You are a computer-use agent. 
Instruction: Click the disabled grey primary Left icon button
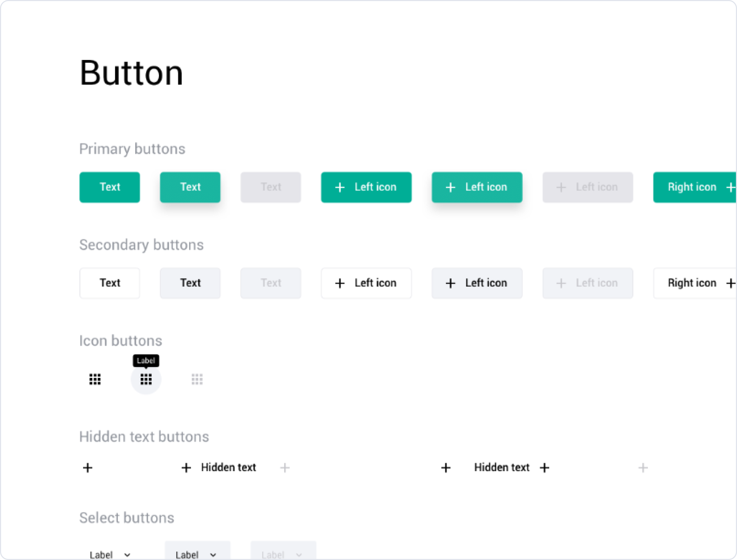pos(587,187)
